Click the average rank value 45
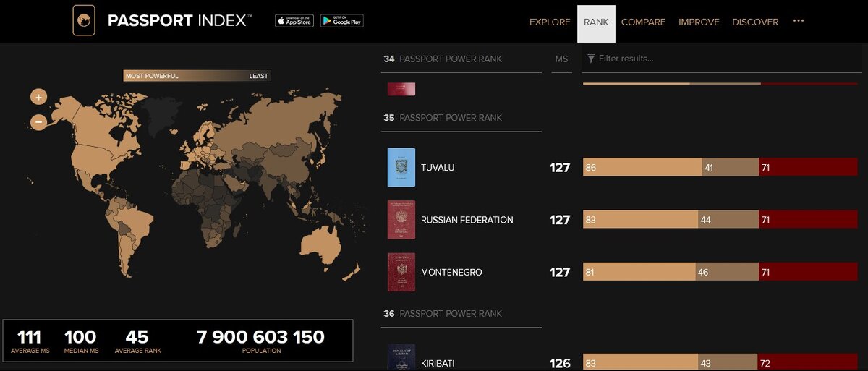This screenshot has height=371, width=868. 137,336
